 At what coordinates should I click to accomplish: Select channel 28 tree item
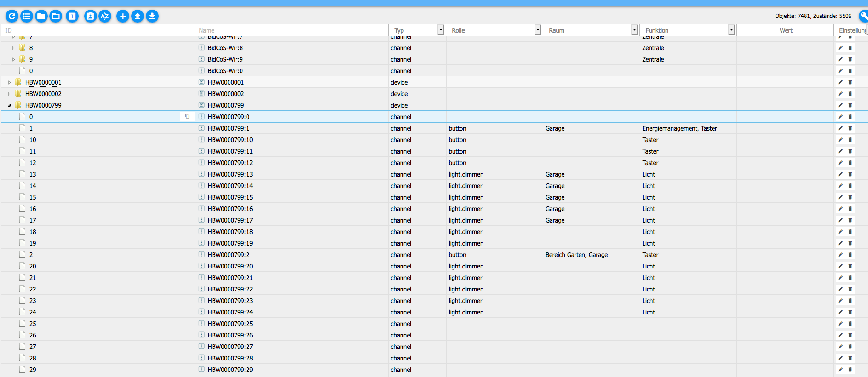(x=33, y=358)
